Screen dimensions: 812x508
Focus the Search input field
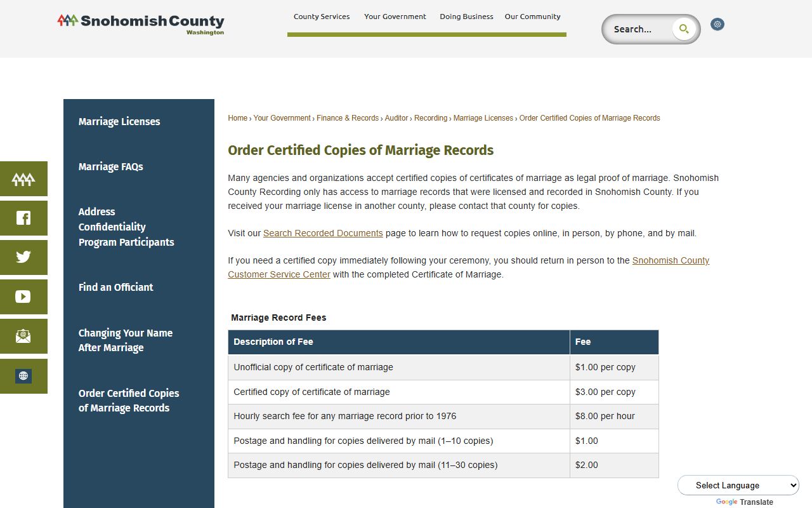click(638, 29)
